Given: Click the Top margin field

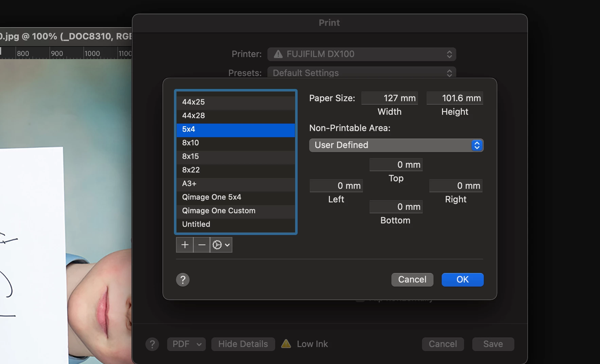Looking at the screenshot, I should [x=396, y=165].
